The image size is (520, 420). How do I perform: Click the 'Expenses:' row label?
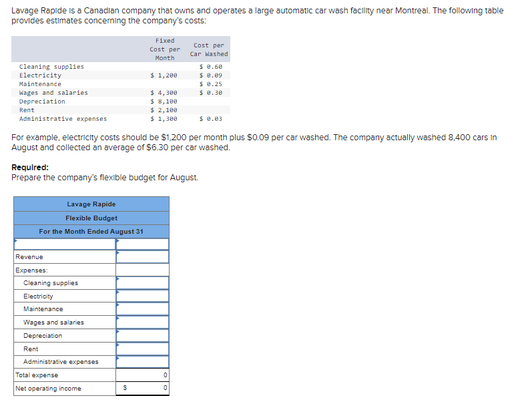tap(31, 270)
